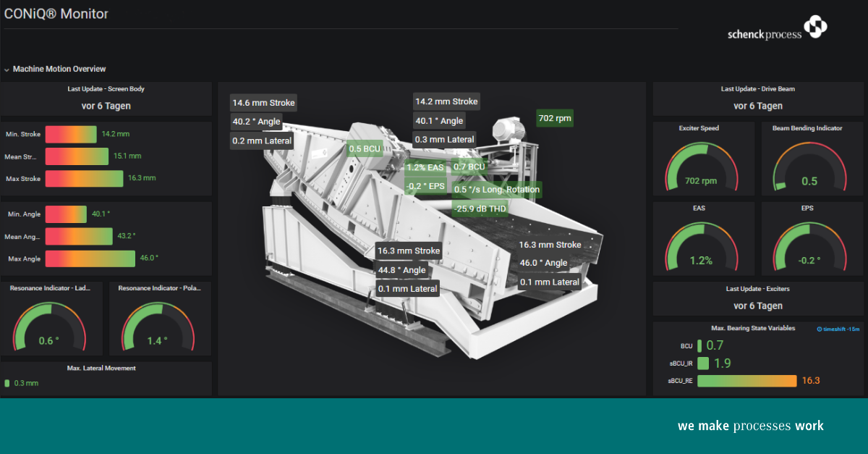Click the 0.3 mm Max. Lateral Movement value

(x=26, y=384)
